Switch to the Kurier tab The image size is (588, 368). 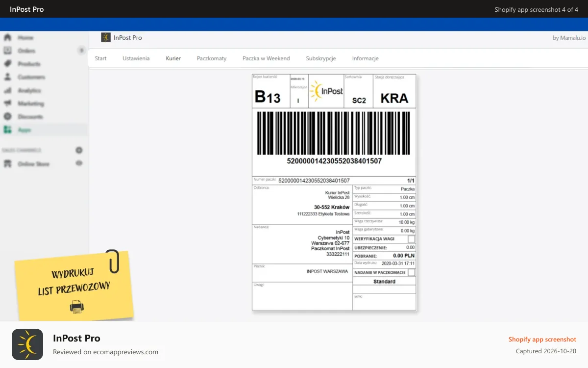tap(173, 58)
